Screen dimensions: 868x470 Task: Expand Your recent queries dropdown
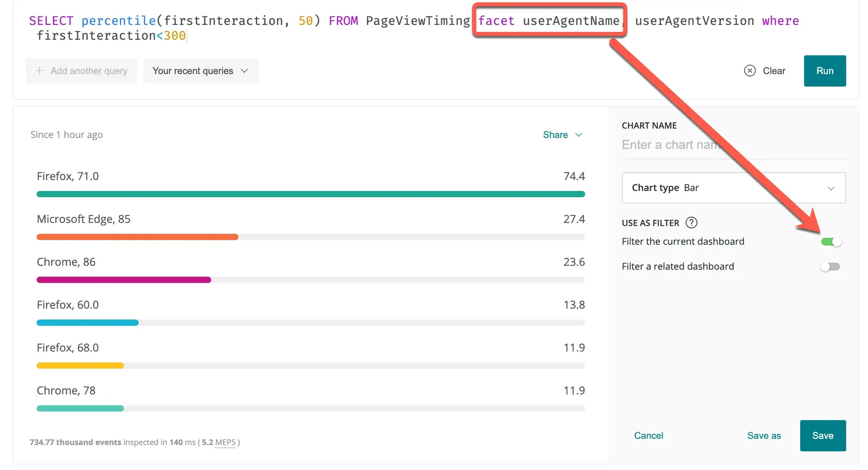[x=200, y=71]
